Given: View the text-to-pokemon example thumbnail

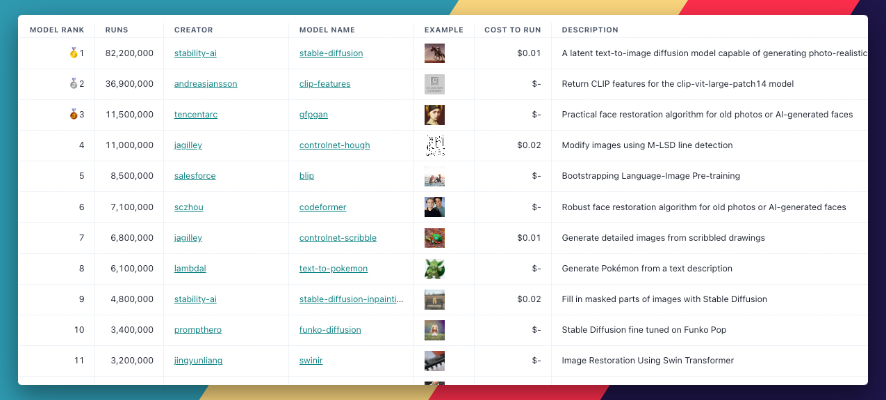Looking at the screenshot, I should click(x=435, y=268).
